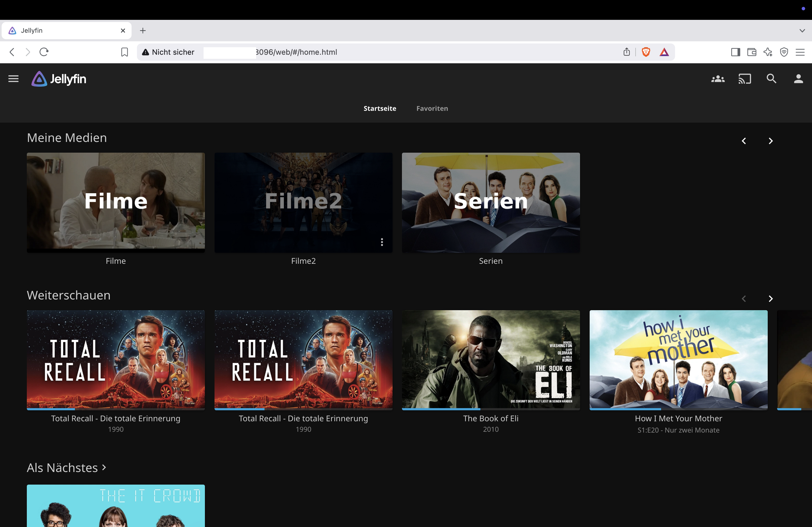Image resolution: width=812 pixels, height=527 pixels.
Task: Close the Jellyfin browser tab
Action: 123,31
